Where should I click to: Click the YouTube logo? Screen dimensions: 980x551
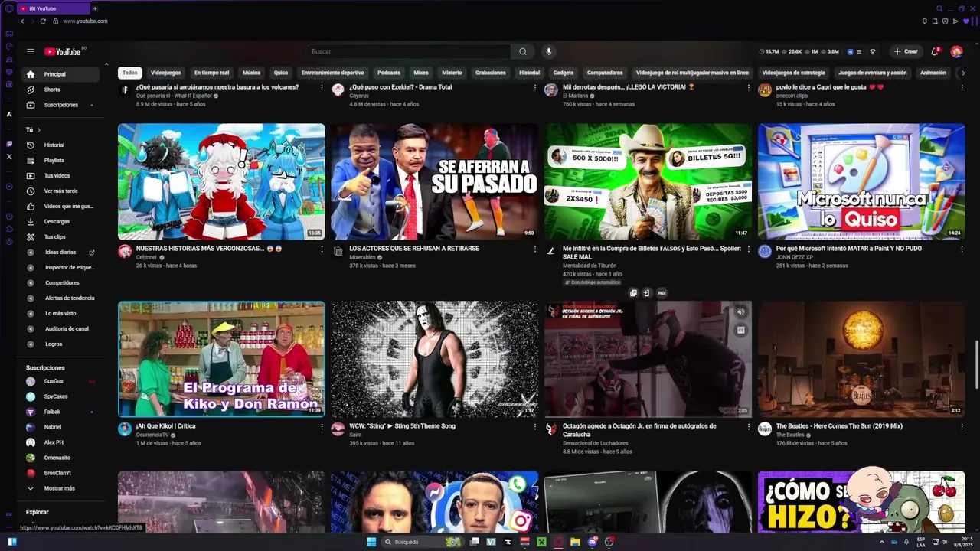62,51
